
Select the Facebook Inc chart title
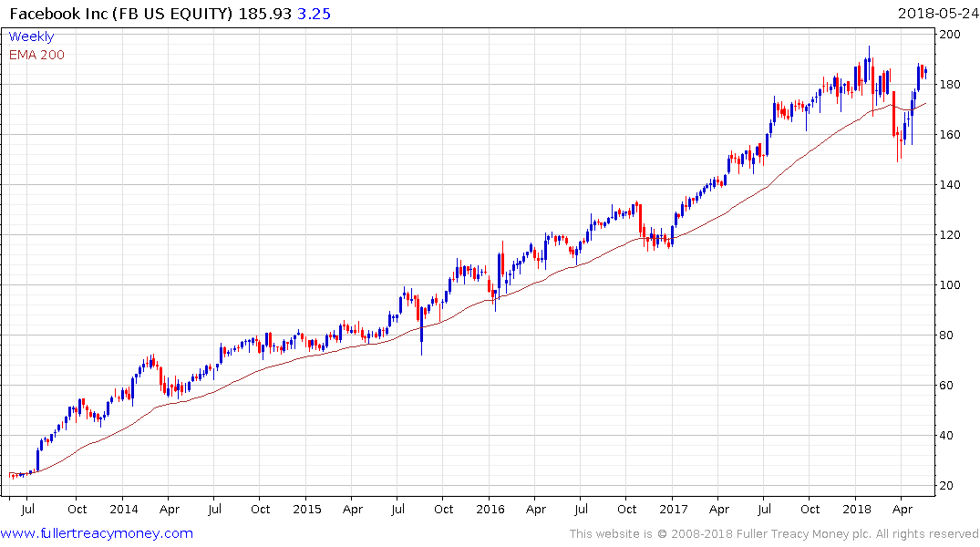122,14
